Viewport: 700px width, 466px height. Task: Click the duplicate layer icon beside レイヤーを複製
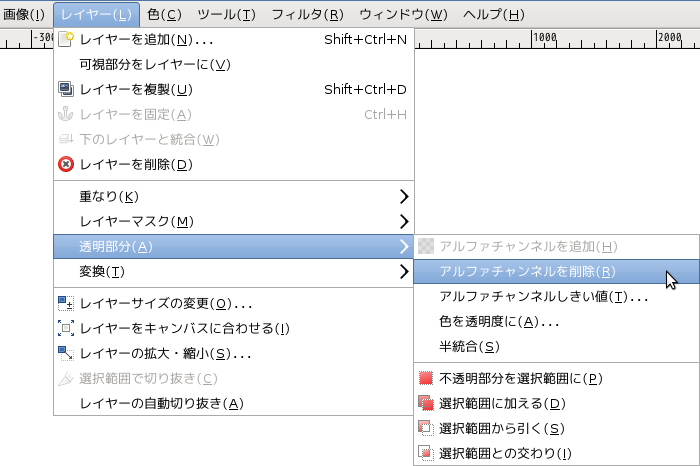tap(66, 89)
